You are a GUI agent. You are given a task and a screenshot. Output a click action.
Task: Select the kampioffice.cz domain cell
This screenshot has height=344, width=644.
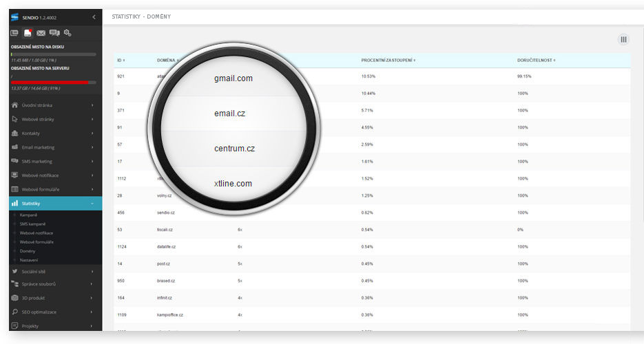pyautogui.click(x=170, y=315)
